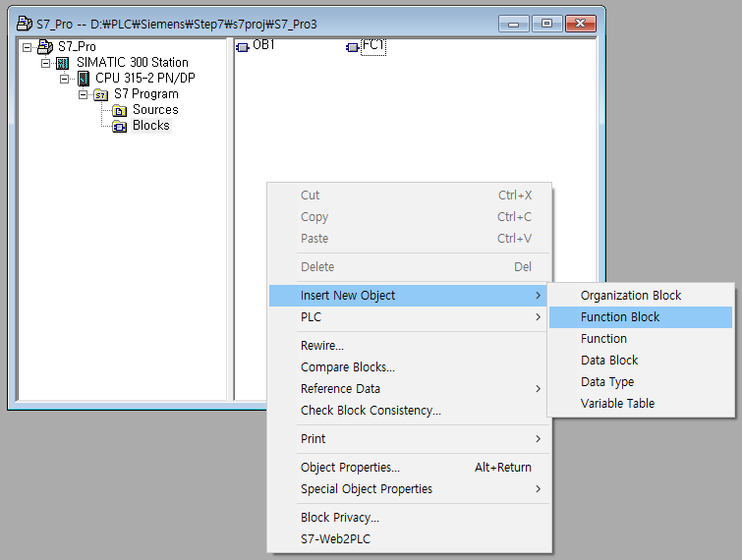This screenshot has height=560, width=742.
Task: Choose Block Privacy... menu entry
Action: [410, 518]
